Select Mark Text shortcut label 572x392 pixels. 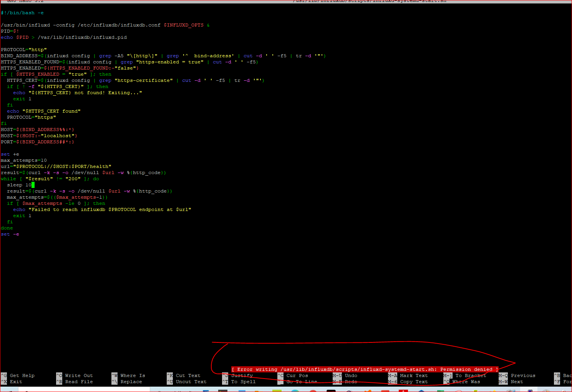pyautogui.click(x=414, y=375)
